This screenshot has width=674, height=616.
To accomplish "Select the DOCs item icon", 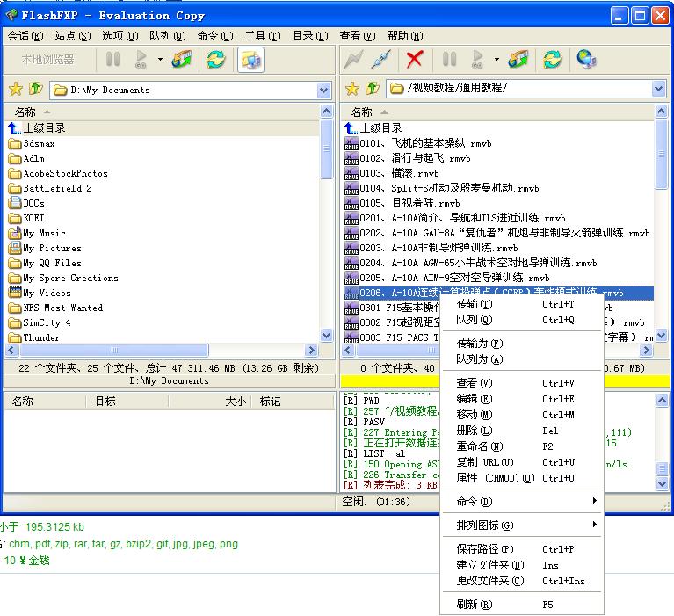I will (15, 203).
